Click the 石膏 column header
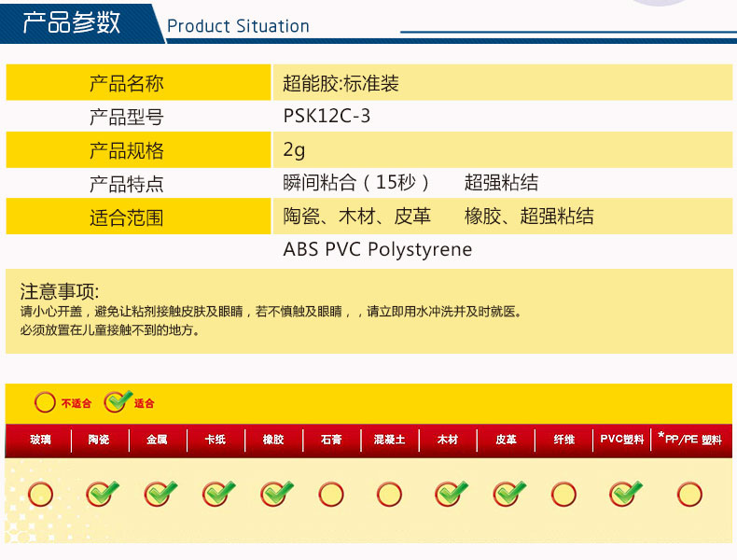The width and height of the screenshot is (737, 560). 331,440
